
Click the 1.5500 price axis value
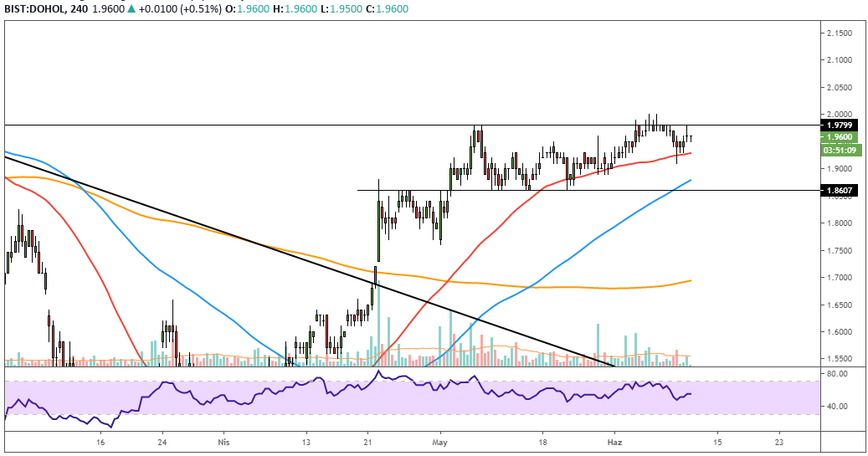[840, 359]
